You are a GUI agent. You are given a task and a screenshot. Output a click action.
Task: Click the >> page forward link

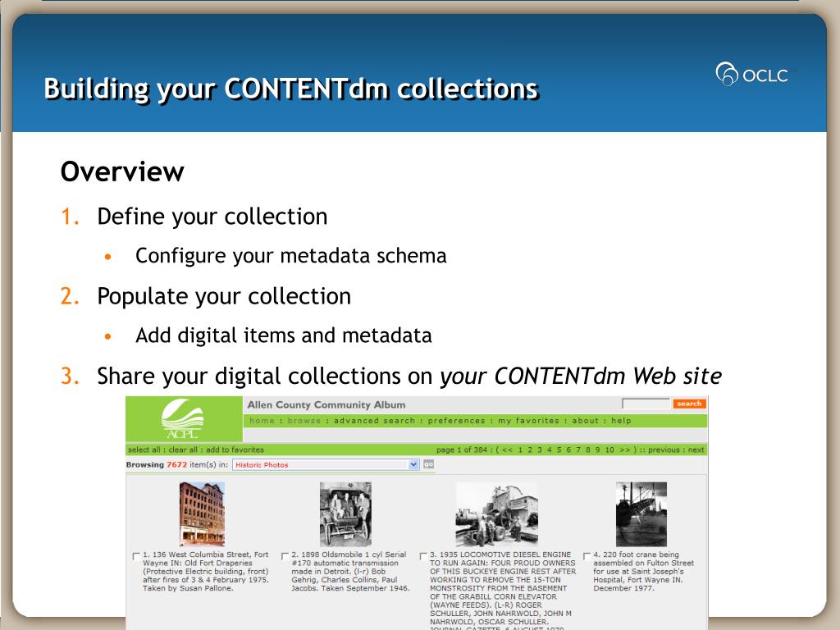coord(624,450)
